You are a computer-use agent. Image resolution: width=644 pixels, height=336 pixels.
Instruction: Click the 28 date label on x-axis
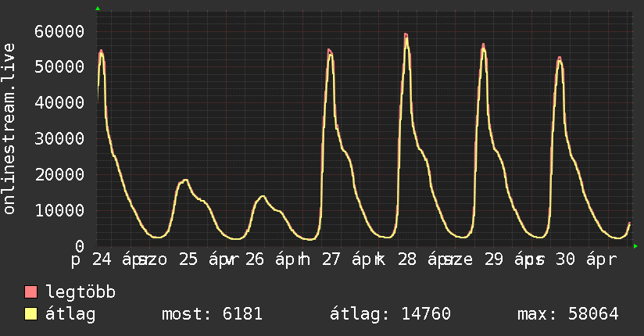click(x=407, y=259)
